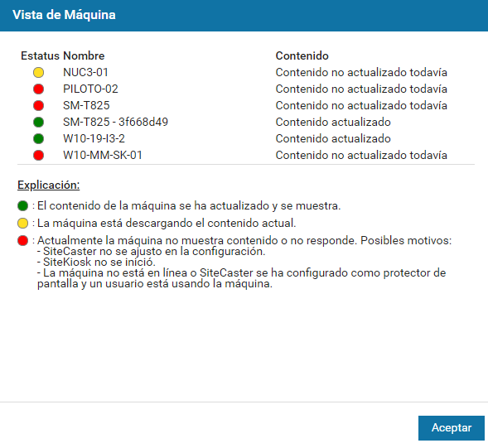Click the yellow legend dot under Explicación
The width and height of the screenshot is (488, 448).
point(22,223)
